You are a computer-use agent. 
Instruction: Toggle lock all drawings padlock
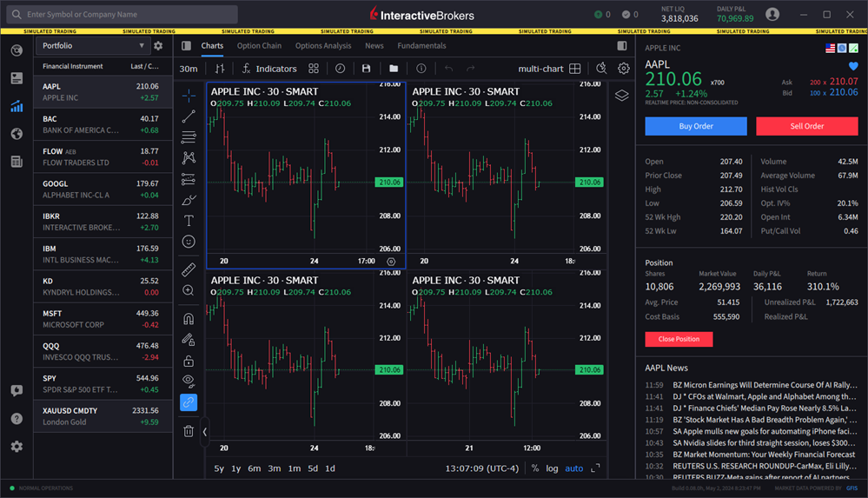pos(189,361)
